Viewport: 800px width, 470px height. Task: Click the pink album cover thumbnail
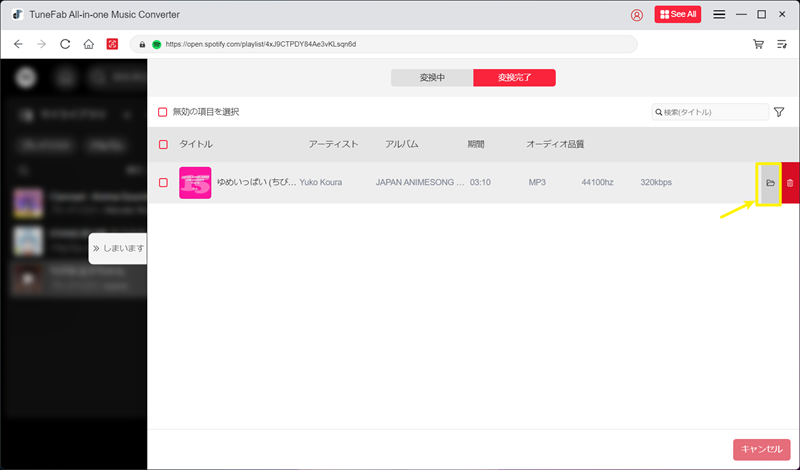tap(195, 183)
